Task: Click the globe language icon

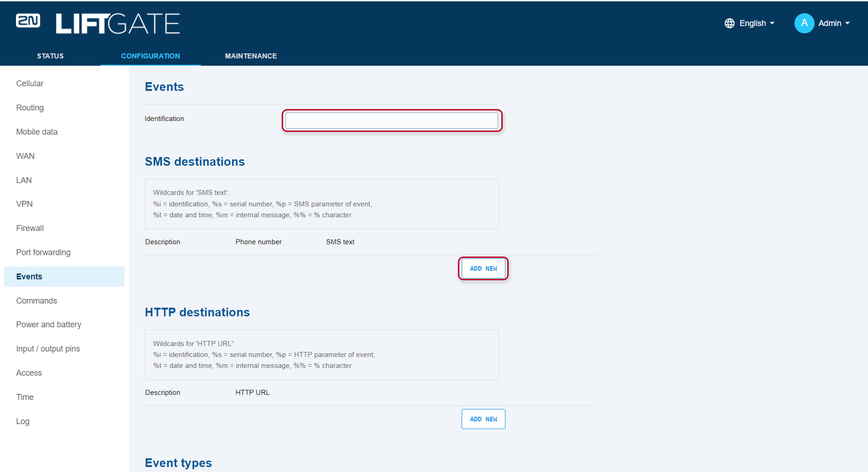Action: coord(729,23)
